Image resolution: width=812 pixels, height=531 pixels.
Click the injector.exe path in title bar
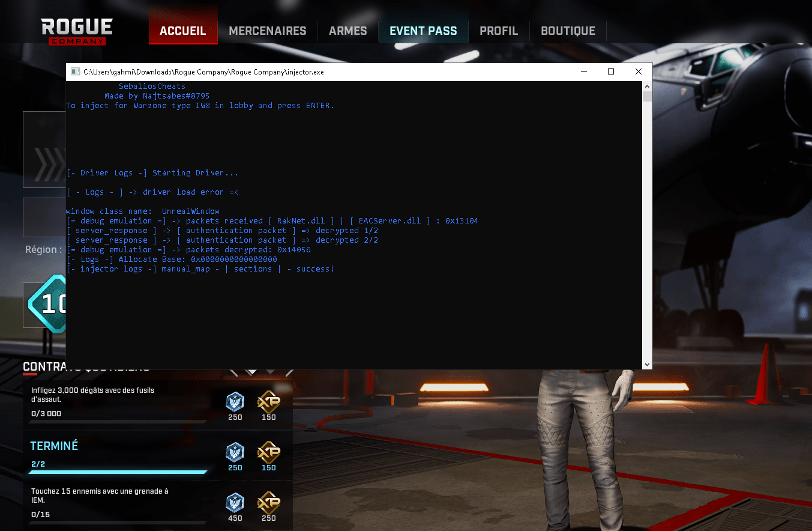click(203, 72)
